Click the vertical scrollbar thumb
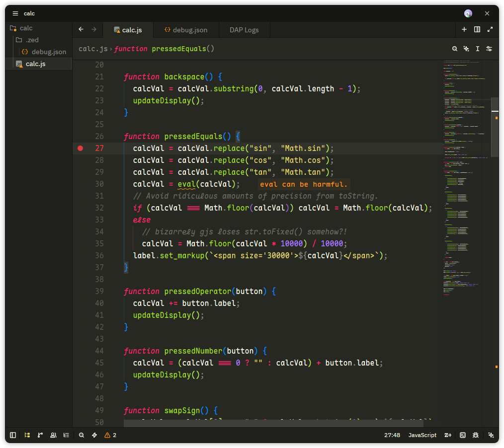 [x=495, y=127]
